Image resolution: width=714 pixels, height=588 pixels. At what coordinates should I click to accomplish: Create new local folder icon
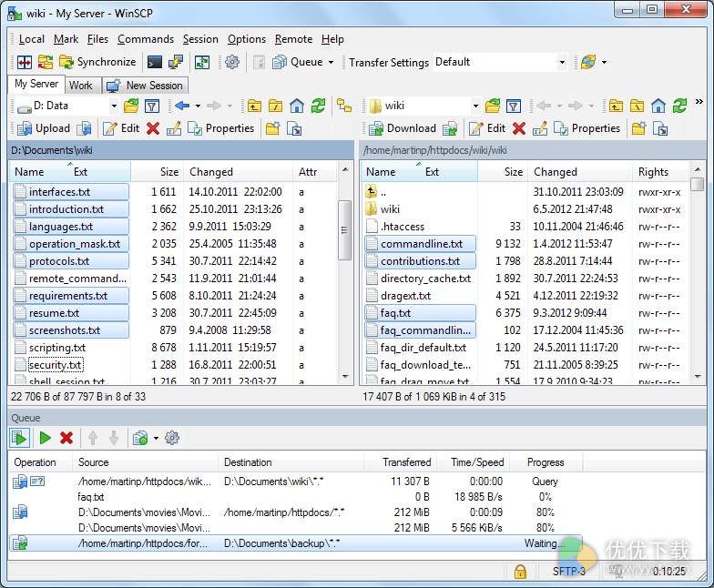click(272, 129)
